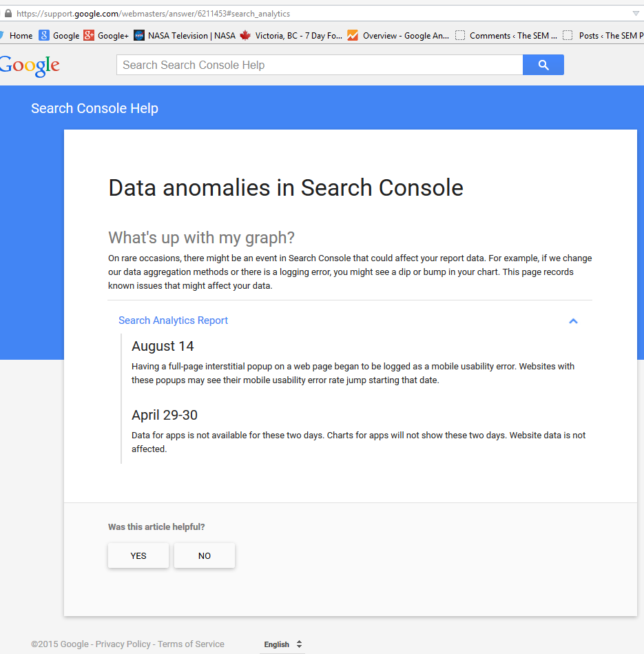This screenshot has width=644, height=654.
Task: Open address bar history dropdown arrow
Action: click(635, 13)
